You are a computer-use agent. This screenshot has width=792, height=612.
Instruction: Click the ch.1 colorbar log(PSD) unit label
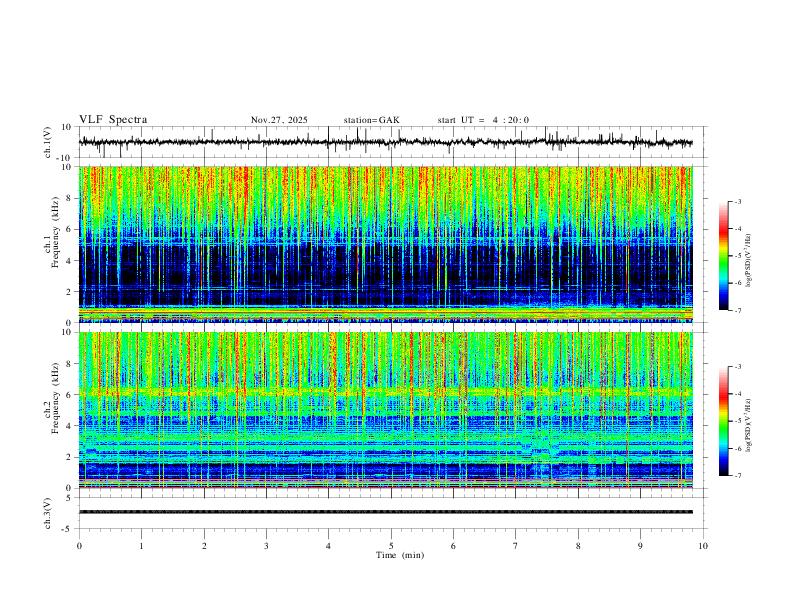pyautogui.click(x=749, y=261)
